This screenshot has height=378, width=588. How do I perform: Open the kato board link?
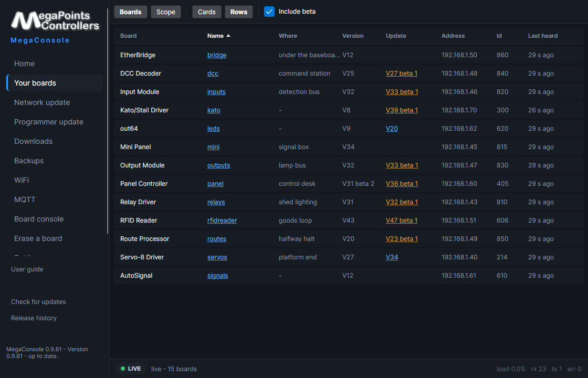(x=214, y=110)
